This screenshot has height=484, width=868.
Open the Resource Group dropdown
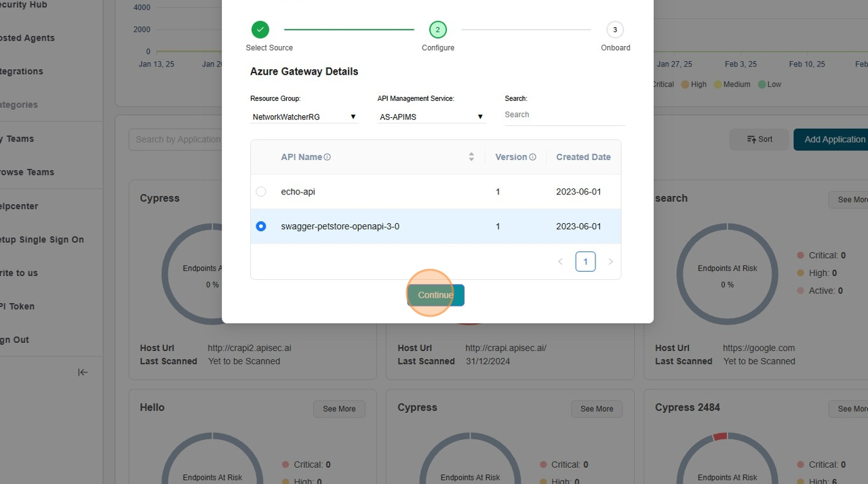click(304, 117)
